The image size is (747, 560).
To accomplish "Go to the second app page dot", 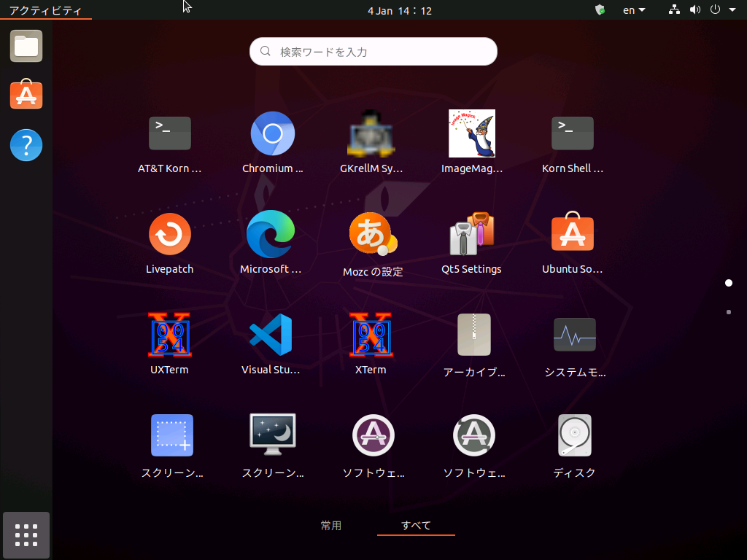I will (x=729, y=312).
